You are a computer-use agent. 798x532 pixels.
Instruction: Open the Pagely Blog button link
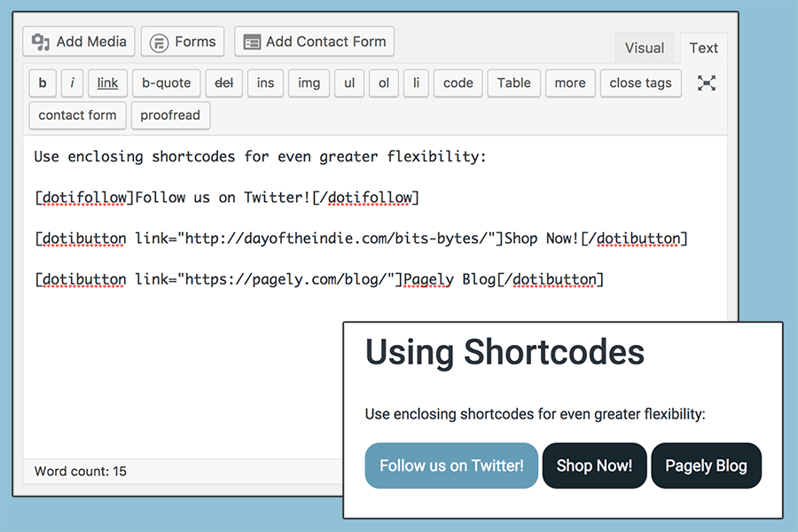[706, 465]
